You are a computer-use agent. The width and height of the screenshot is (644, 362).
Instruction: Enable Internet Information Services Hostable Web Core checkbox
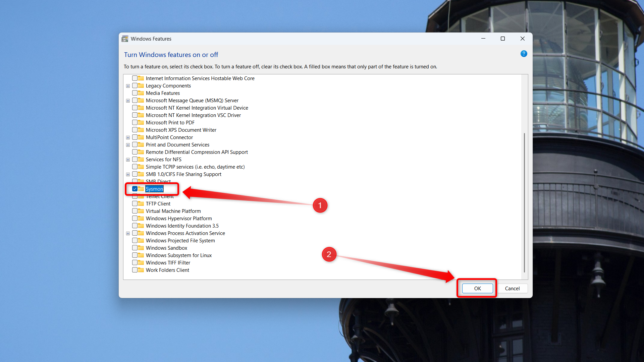pos(135,78)
